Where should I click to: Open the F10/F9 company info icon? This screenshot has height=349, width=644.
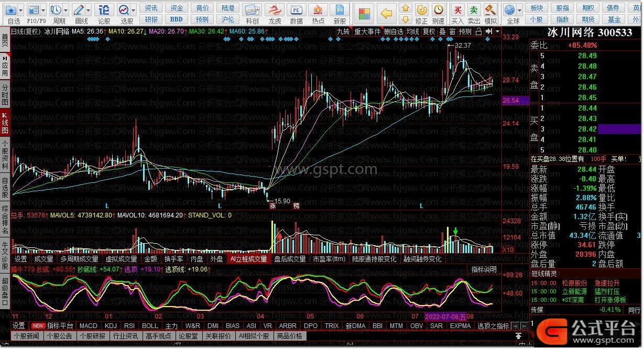[x=33, y=9]
